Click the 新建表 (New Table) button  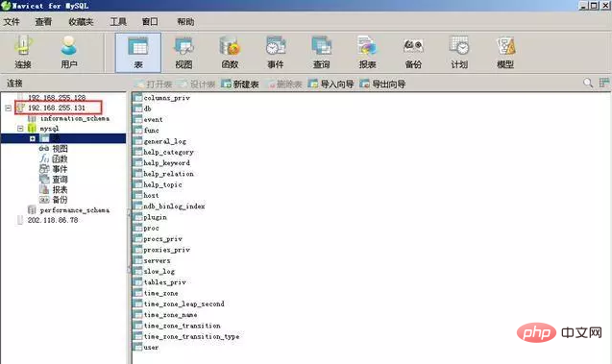coord(240,84)
